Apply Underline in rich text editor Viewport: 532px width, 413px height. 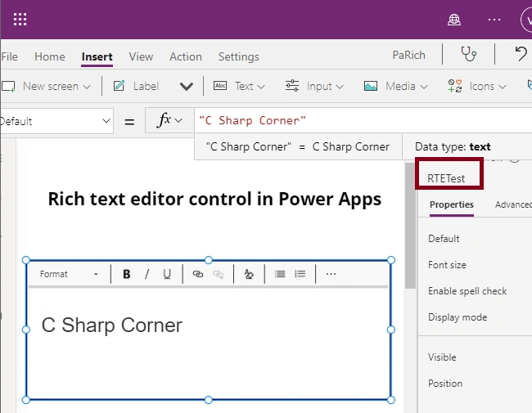(x=167, y=274)
